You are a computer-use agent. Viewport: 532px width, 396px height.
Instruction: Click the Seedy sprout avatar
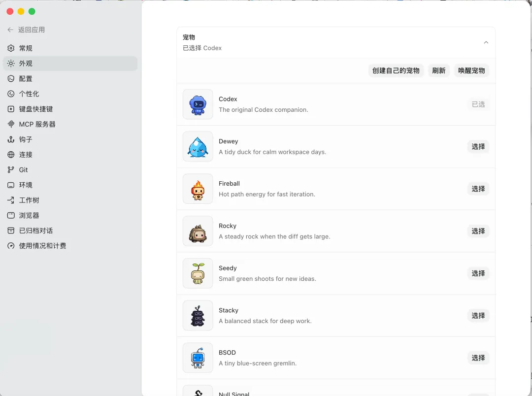[x=198, y=273]
